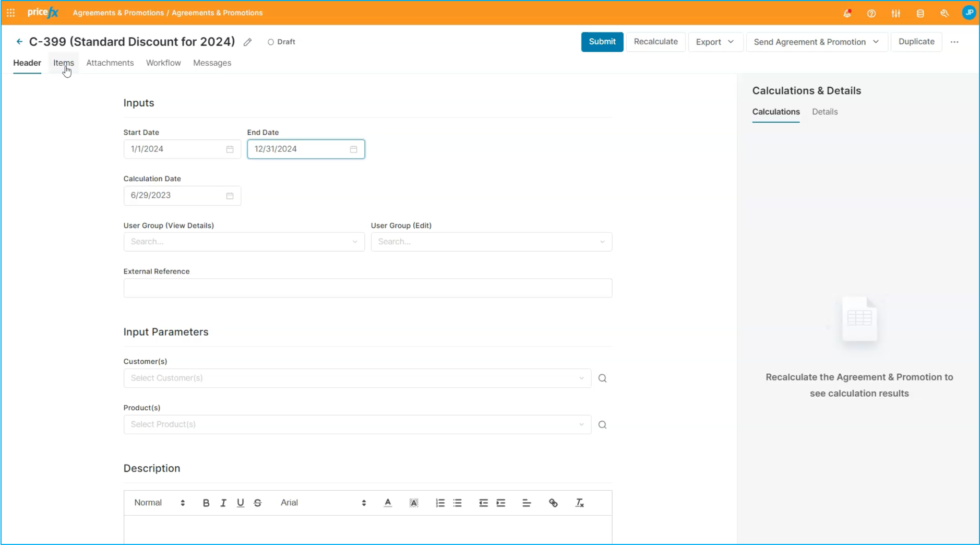Toggle italic formatting in description
The height and width of the screenshot is (545, 980).
tap(223, 503)
